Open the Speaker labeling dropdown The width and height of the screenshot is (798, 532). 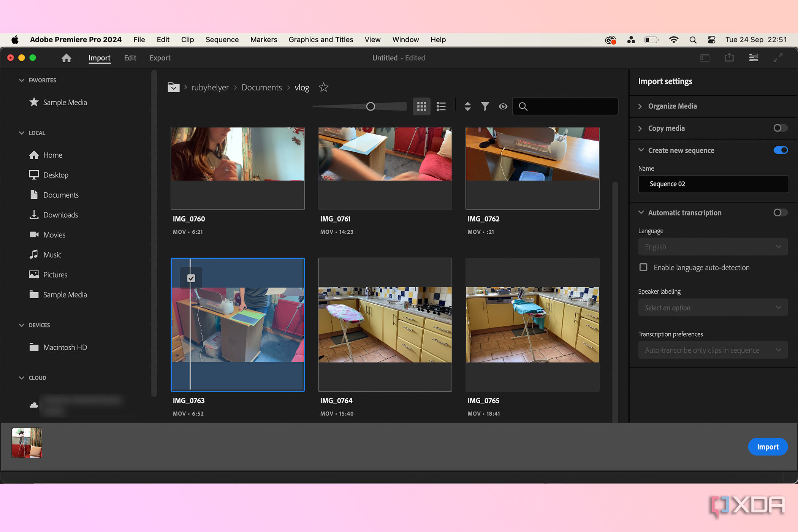click(713, 307)
